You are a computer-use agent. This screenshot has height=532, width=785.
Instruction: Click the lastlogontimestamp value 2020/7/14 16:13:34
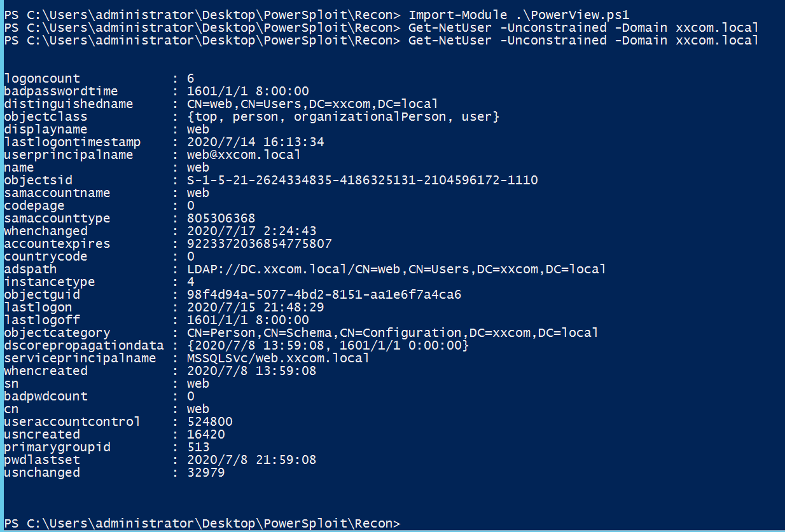click(255, 142)
